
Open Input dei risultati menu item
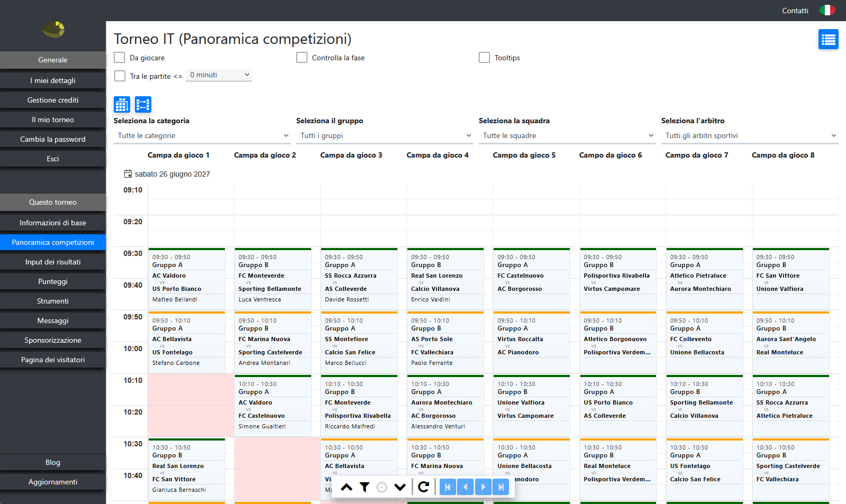pos(53,262)
